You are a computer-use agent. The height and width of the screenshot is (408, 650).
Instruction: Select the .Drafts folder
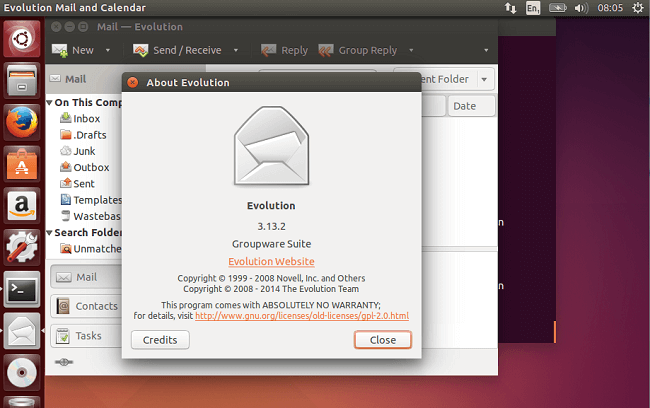[x=83, y=135]
